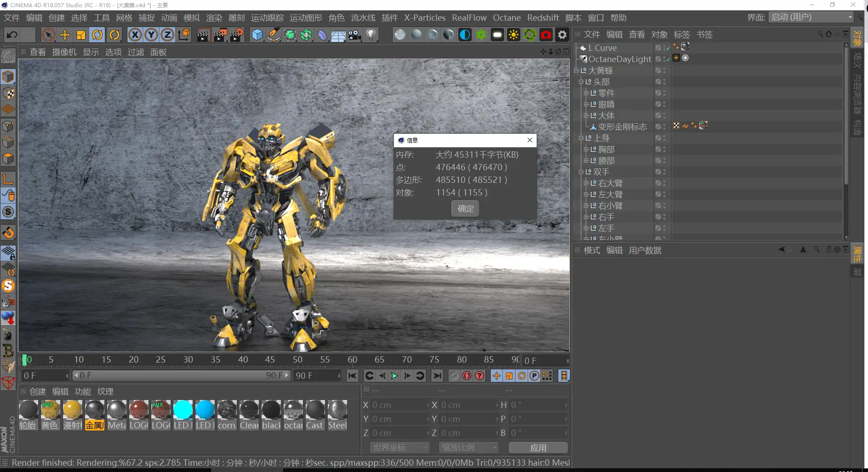Expand the 眼睛 group
The height and width of the screenshot is (472, 868).
click(586, 104)
